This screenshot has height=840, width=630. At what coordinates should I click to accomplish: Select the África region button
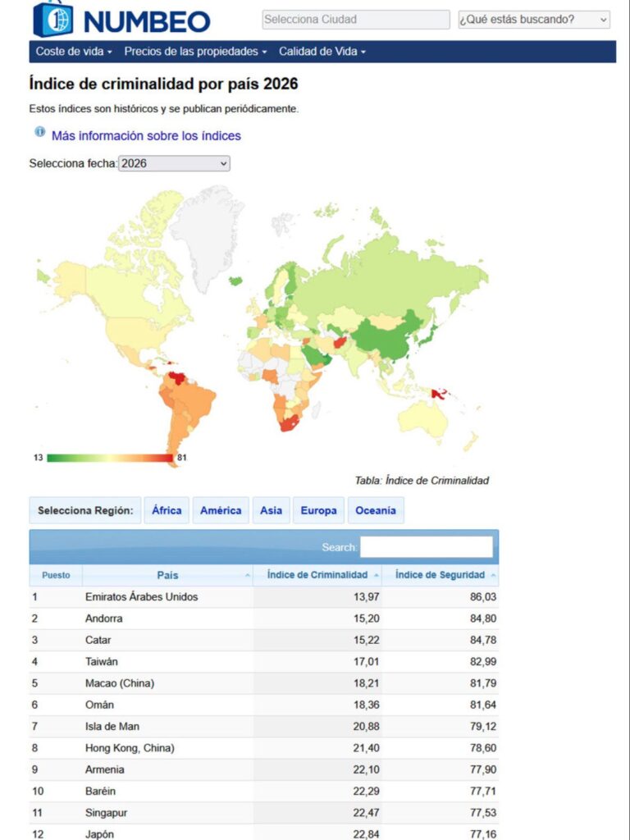pyautogui.click(x=167, y=510)
